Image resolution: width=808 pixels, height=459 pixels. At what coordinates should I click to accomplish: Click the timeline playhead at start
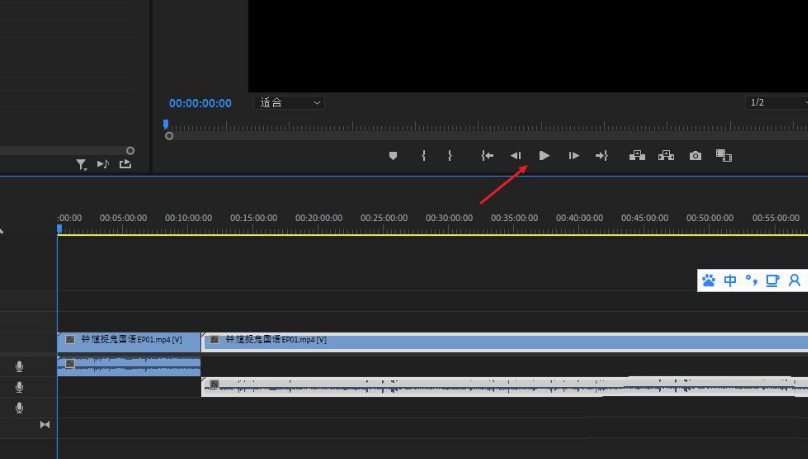click(x=59, y=228)
